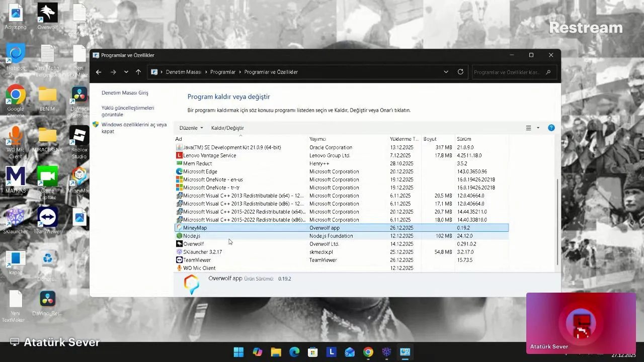Open Copilot from the taskbar
Screen dimensions: 644x362
point(258,352)
